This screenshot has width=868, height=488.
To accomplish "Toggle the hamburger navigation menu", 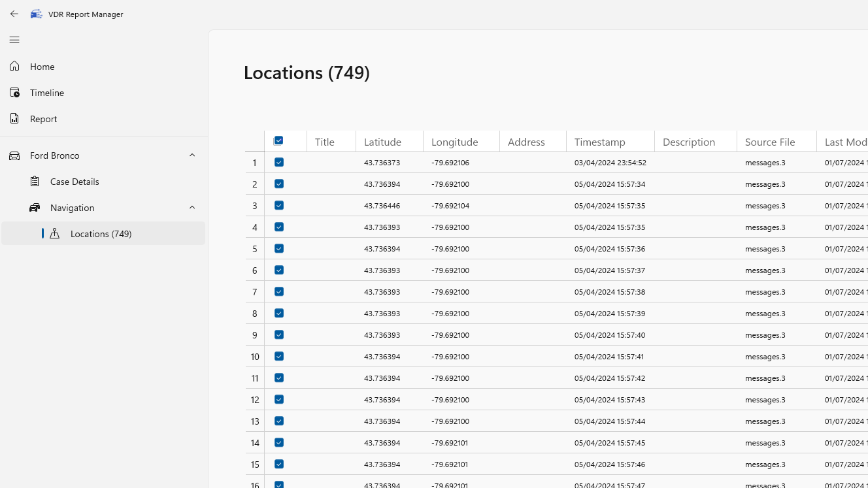I will point(14,40).
